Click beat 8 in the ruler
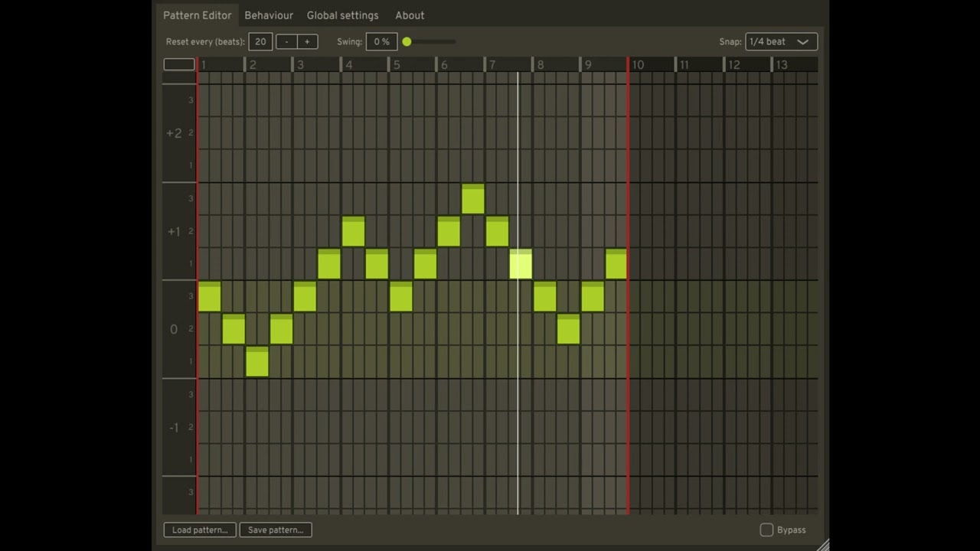980x551 pixels. coord(541,65)
